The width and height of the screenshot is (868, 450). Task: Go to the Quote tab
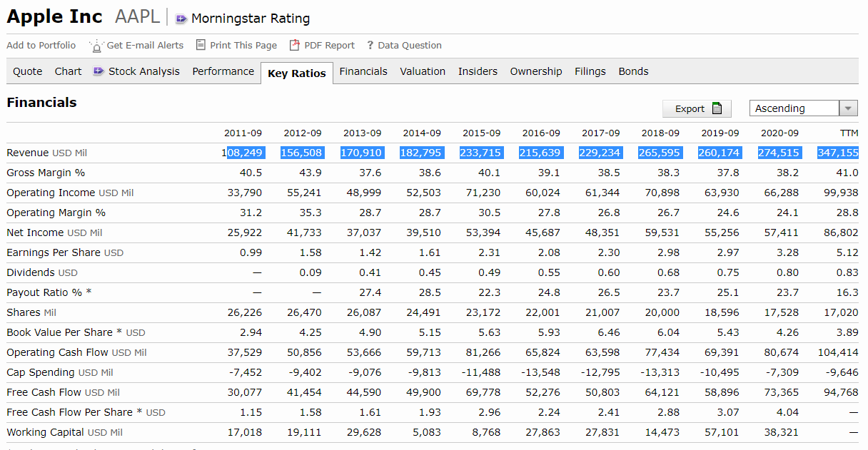coord(28,71)
